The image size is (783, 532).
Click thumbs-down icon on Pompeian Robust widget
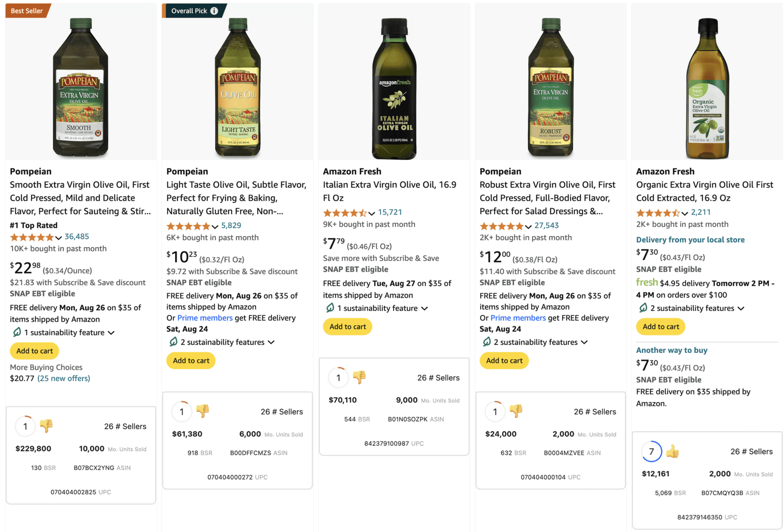click(x=516, y=411)
